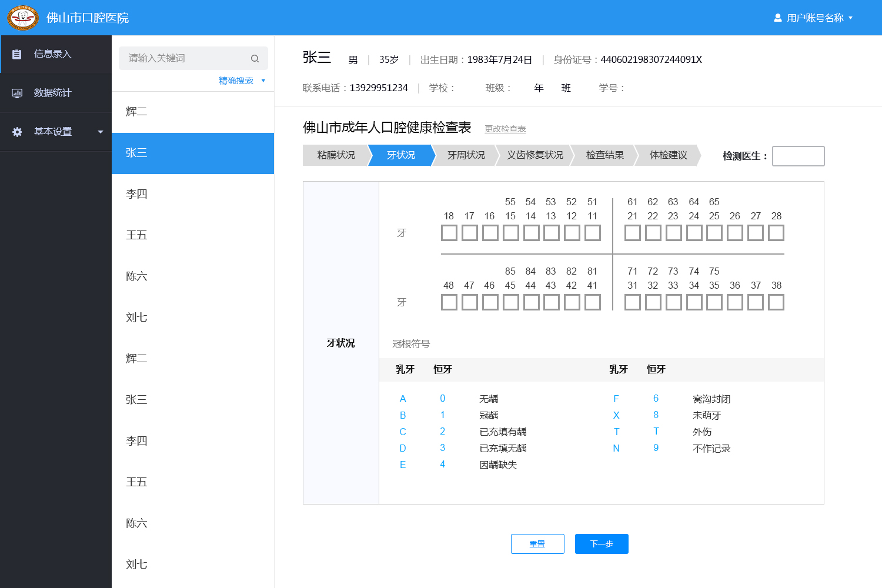882x588 pixels.
Task: Check the box for tooth 28
Action: pyautogui.click(x=776, y=233)
